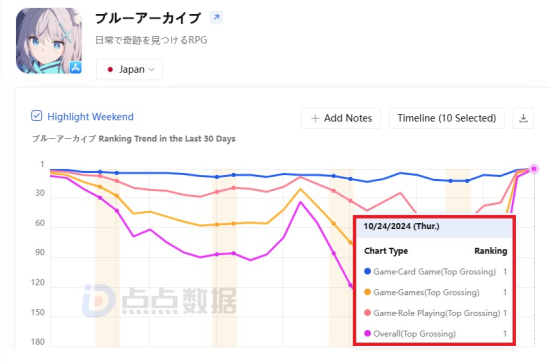This screenshot has height=364, width=550.
Task: Open Timeline (10 Selected) dropdown
Action: pyautogui.click(x=447, y=118)
